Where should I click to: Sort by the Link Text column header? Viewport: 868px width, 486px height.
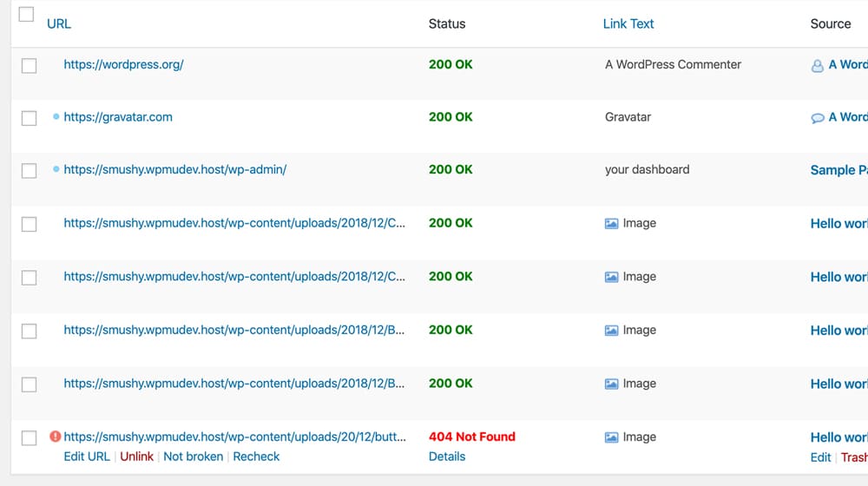tap(628, 23)
